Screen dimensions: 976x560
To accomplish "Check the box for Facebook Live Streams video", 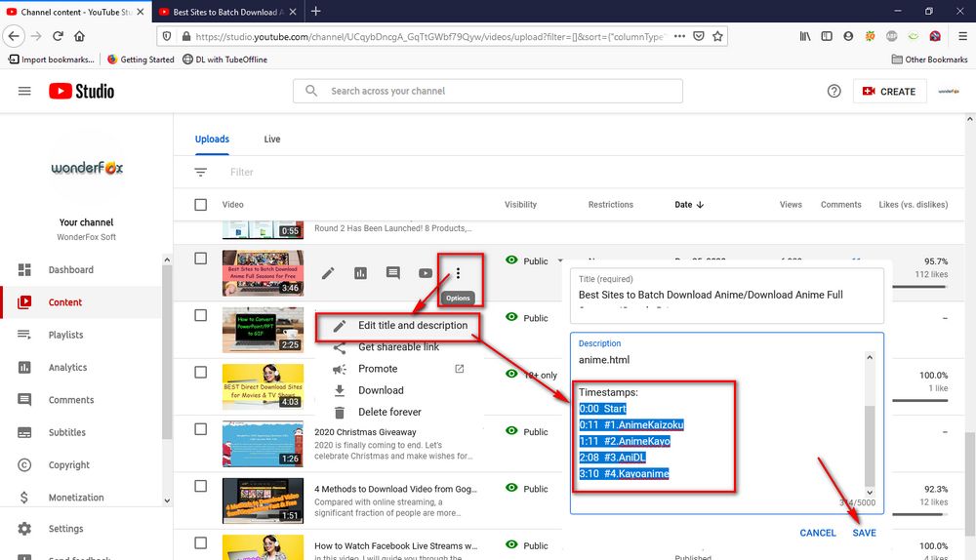I will (200, 543).
